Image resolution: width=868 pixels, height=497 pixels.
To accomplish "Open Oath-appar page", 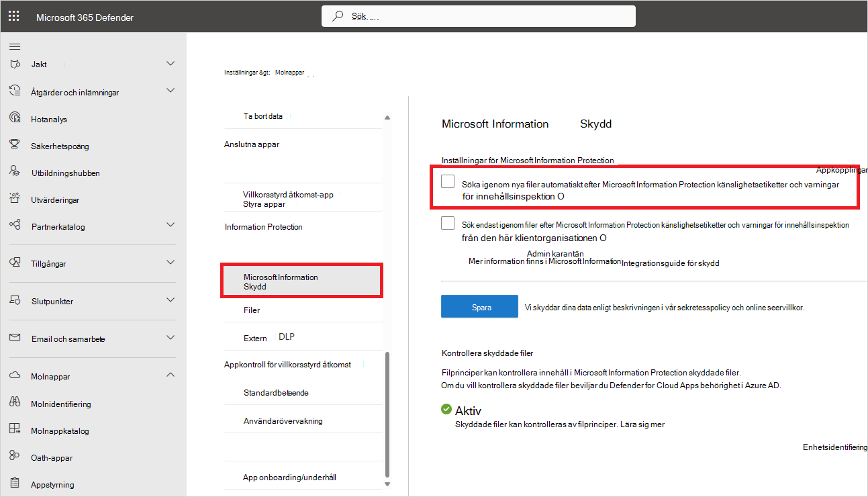I will pos(52,457).
